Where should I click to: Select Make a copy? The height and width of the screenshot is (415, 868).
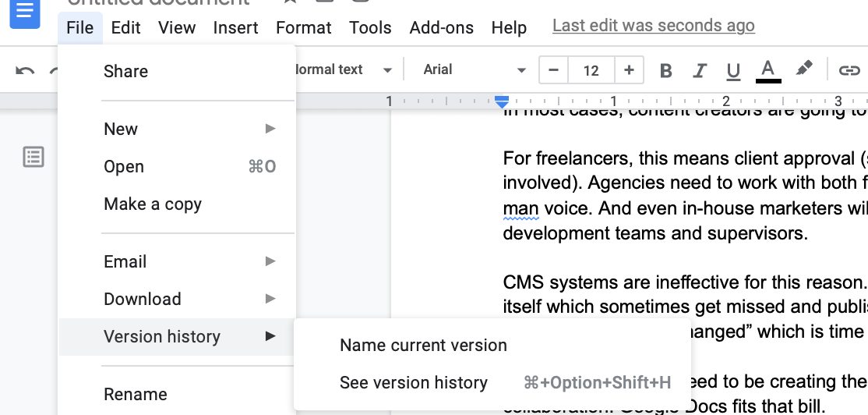(177, 204)
